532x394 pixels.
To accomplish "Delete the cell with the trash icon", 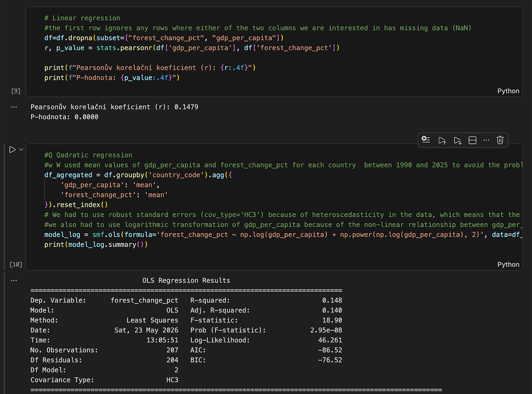I will 500,140.
